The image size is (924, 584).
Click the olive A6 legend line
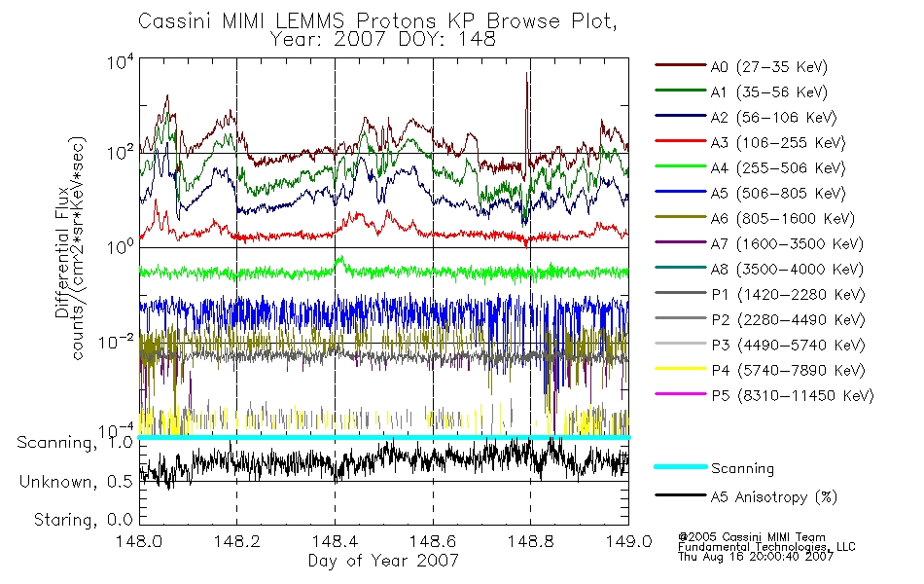(681, 217)
